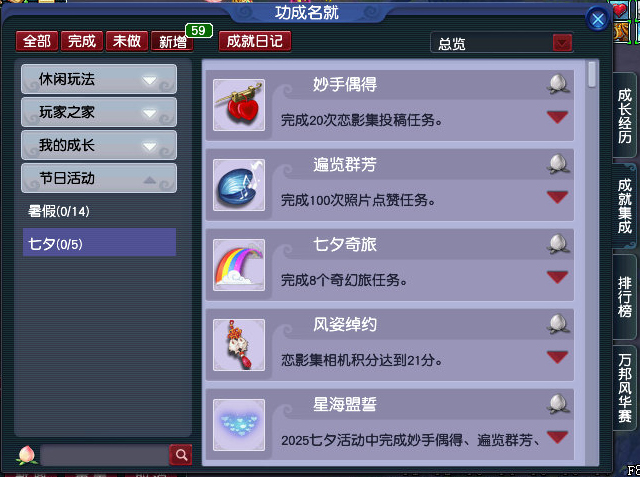Open the 成长经历 side tab
The image size is (640, 477).
624,115
